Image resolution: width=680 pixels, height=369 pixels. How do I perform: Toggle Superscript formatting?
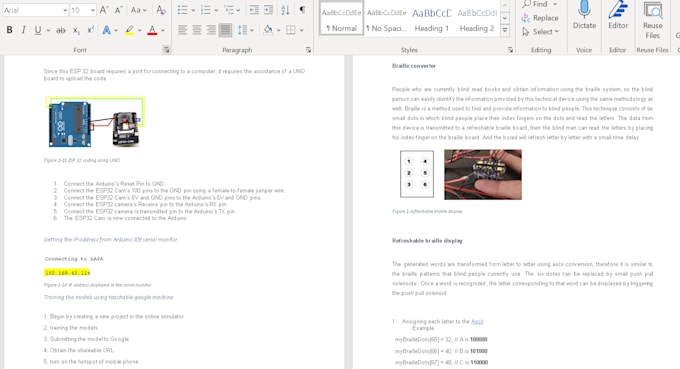click(x=90, y=30)
